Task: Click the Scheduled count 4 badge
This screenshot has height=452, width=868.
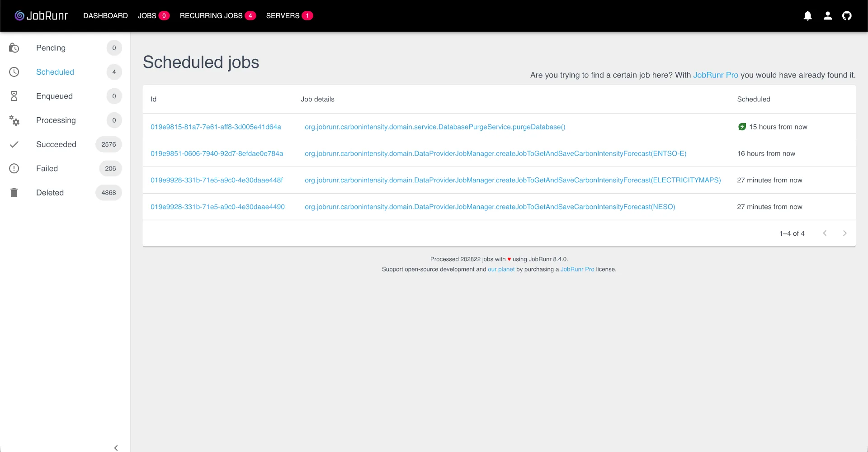Action: pos(114,72)
